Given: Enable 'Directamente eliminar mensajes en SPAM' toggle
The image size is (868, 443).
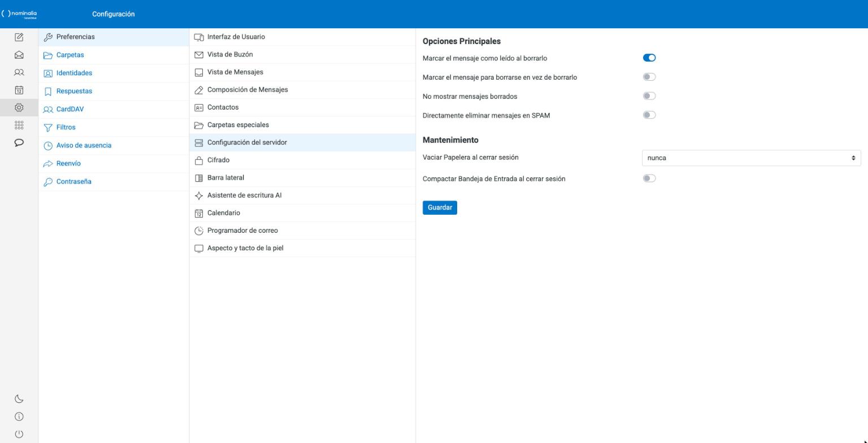Looking at the screenshot, I should (649, 115).
